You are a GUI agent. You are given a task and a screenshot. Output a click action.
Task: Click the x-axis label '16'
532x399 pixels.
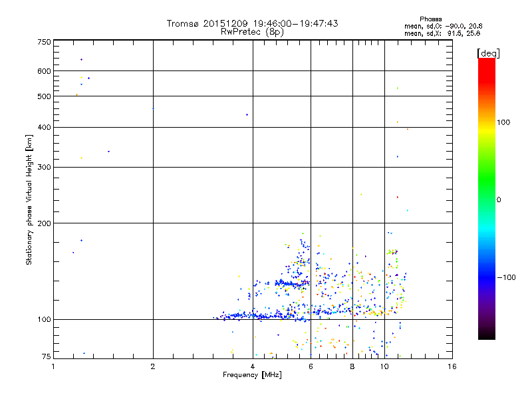click(x=452, y=366)
